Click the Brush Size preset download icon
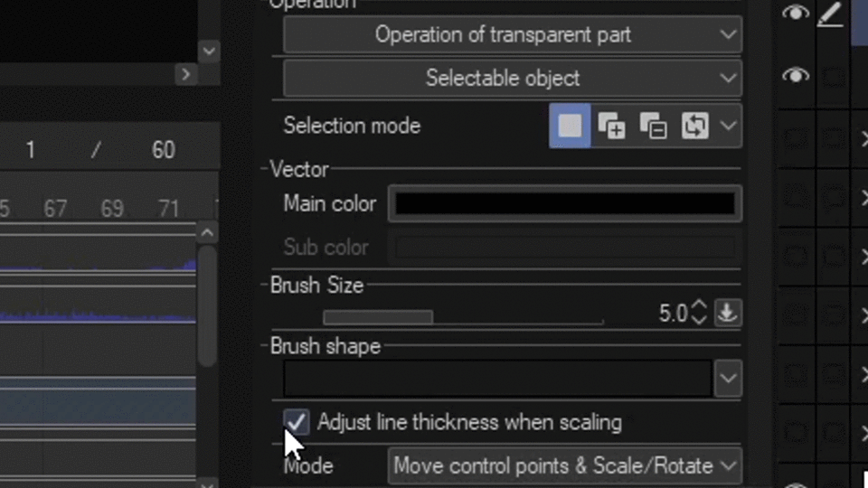This screenshot has height=488, width=868. 727,314
